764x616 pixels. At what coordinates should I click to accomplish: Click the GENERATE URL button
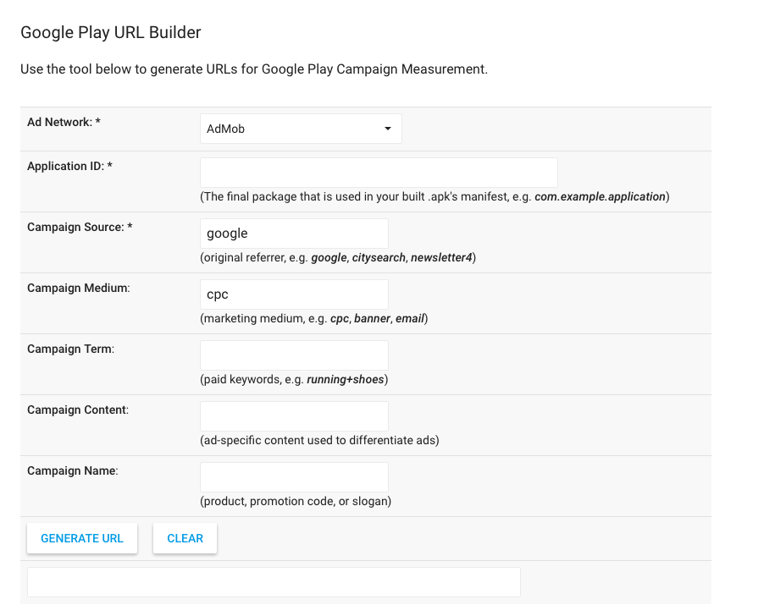click(x=82, y=539)
